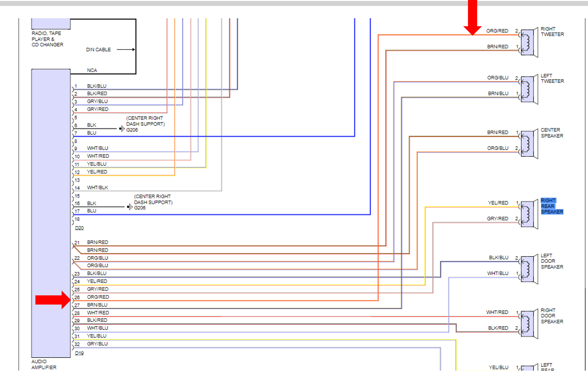Click the Center Speaker symbol
This screenshot has height=377, width=588.
pyautogui.click(x=529, y=144)
